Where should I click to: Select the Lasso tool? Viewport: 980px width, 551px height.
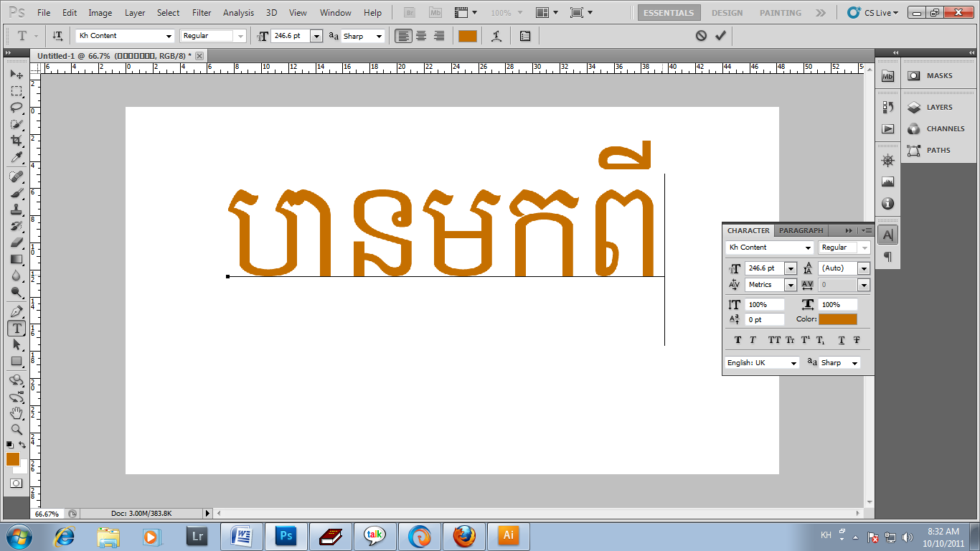point(16,108)
